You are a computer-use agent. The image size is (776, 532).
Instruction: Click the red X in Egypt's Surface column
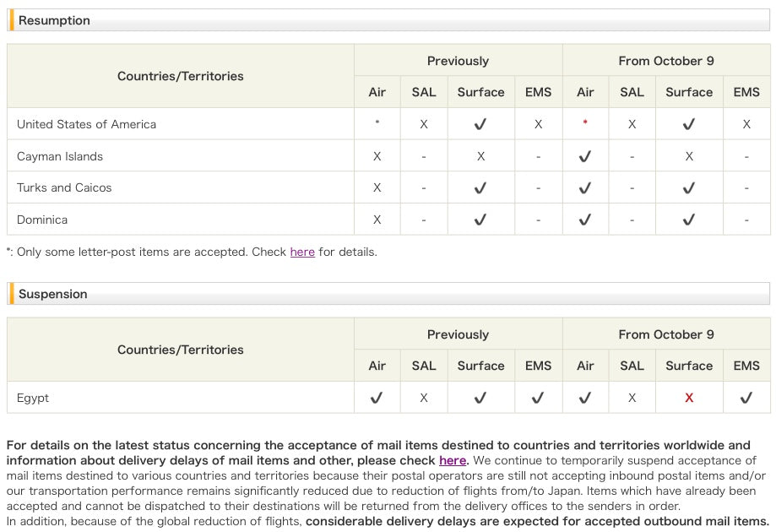tap(689, 398)
